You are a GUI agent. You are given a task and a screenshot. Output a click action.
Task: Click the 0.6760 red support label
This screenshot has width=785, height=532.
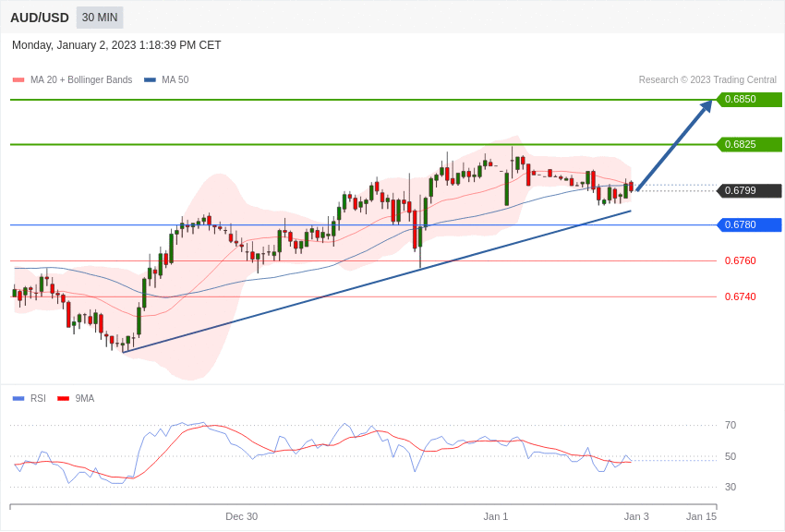point(740,261)
